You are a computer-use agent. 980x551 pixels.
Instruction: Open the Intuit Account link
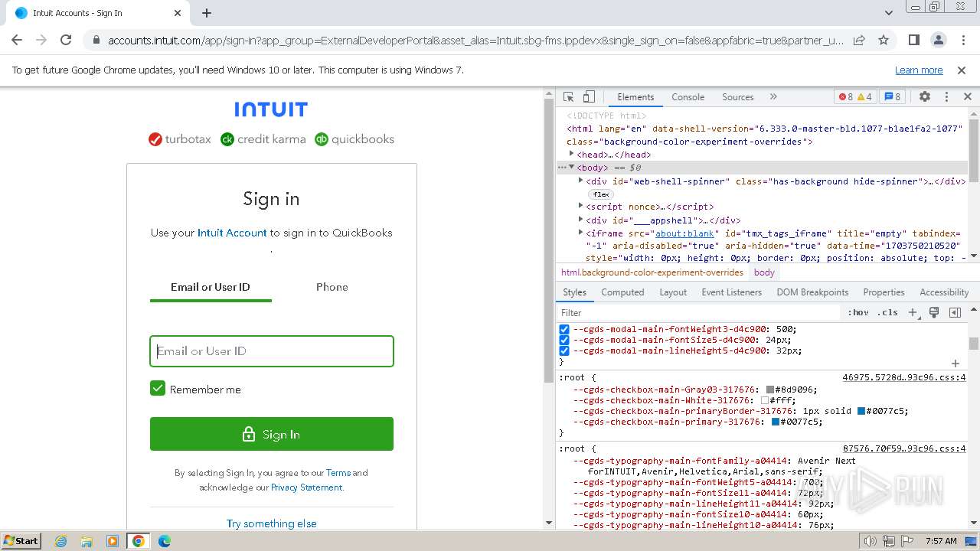pos(232,233)
